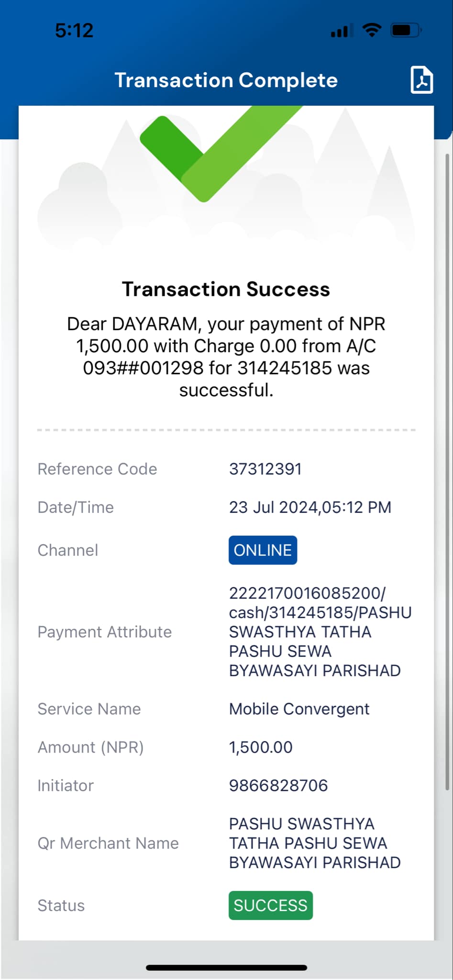Tap the ONLINE channel badge
Image resolution: width=453 pixels, height=980 pixels.
(x=263, y=550)
